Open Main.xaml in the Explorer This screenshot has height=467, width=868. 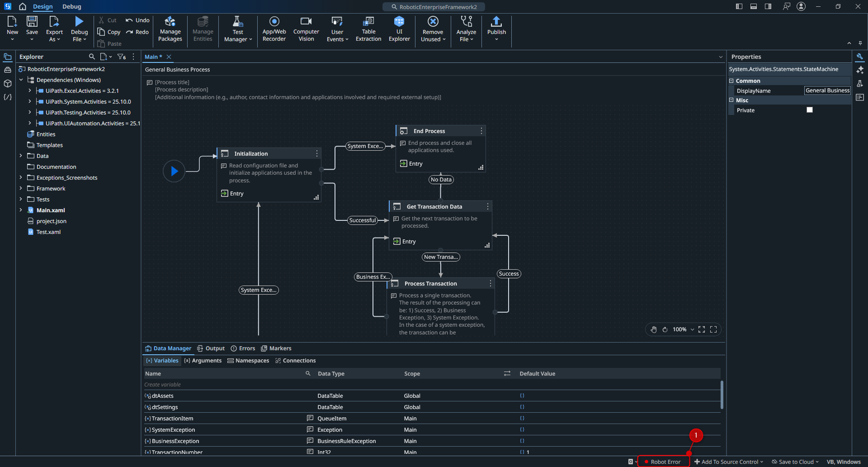pos(51,210)
